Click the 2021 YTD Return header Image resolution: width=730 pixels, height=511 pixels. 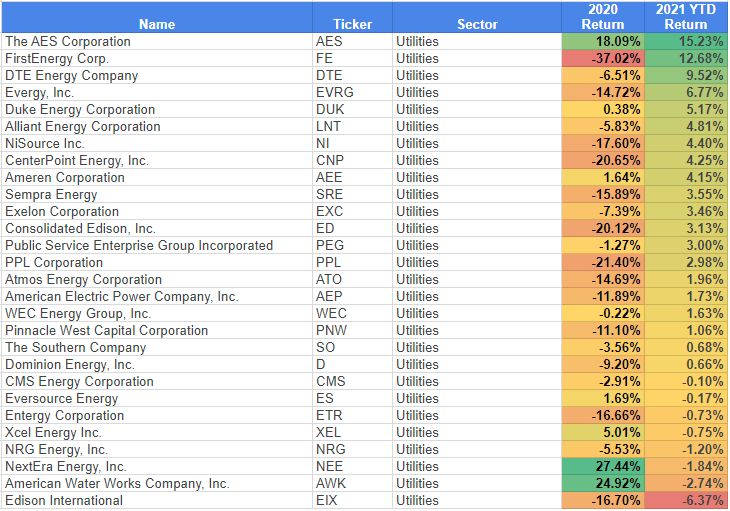(x=686, y=17)
